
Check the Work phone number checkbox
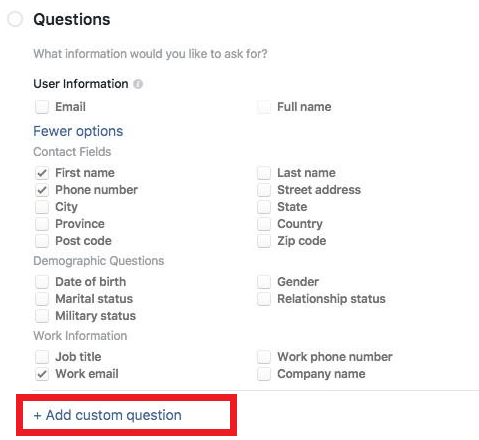click(264, 357)
